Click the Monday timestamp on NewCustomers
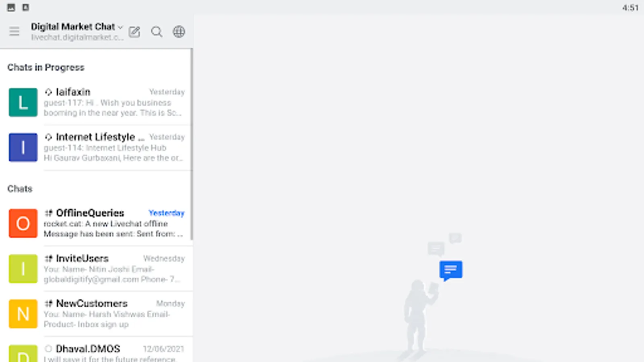Image resolution: width=644 pixels, height=362 pixels. 170,304
